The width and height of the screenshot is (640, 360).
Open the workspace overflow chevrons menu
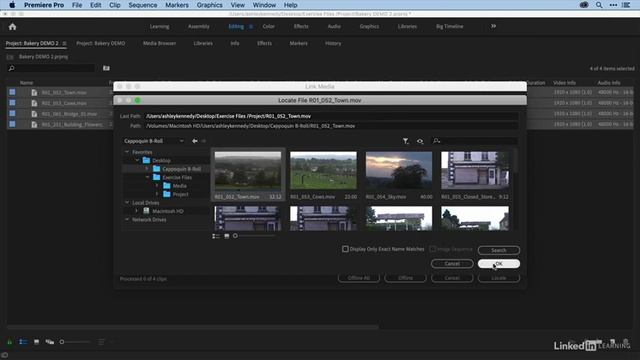493,26
